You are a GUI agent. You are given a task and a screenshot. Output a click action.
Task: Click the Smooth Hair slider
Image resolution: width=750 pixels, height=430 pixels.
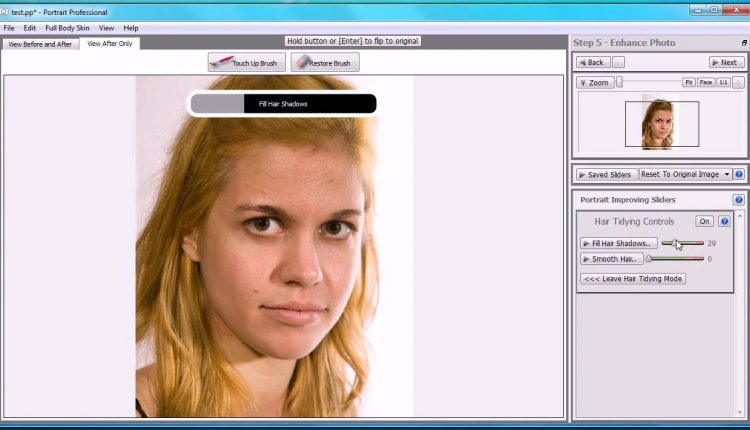tap(675, 259)
